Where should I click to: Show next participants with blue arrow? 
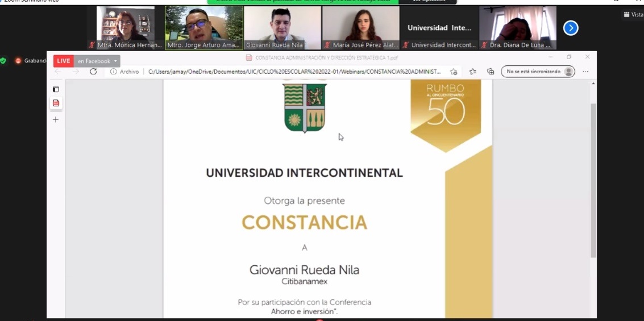coord(571,28)
